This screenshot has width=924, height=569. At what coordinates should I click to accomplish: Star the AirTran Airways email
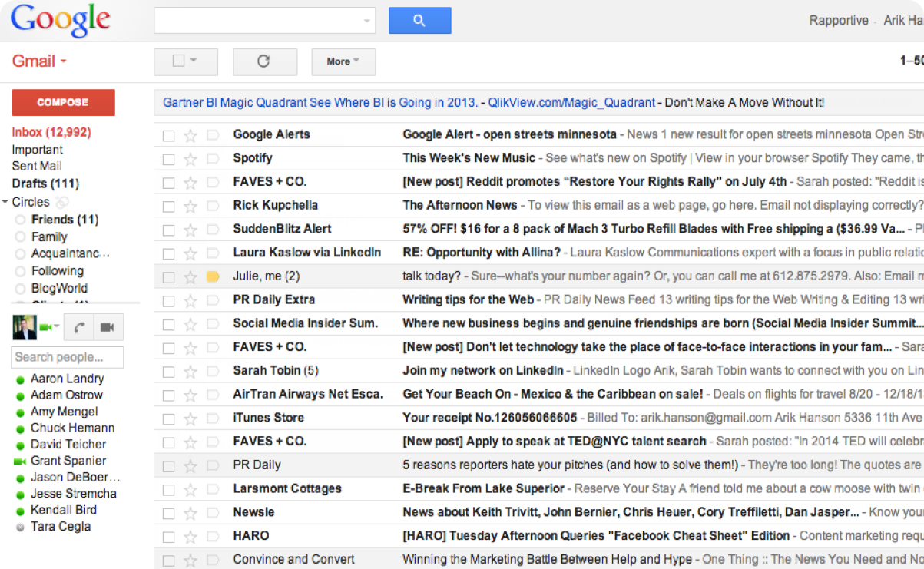[x=190, y=395]
